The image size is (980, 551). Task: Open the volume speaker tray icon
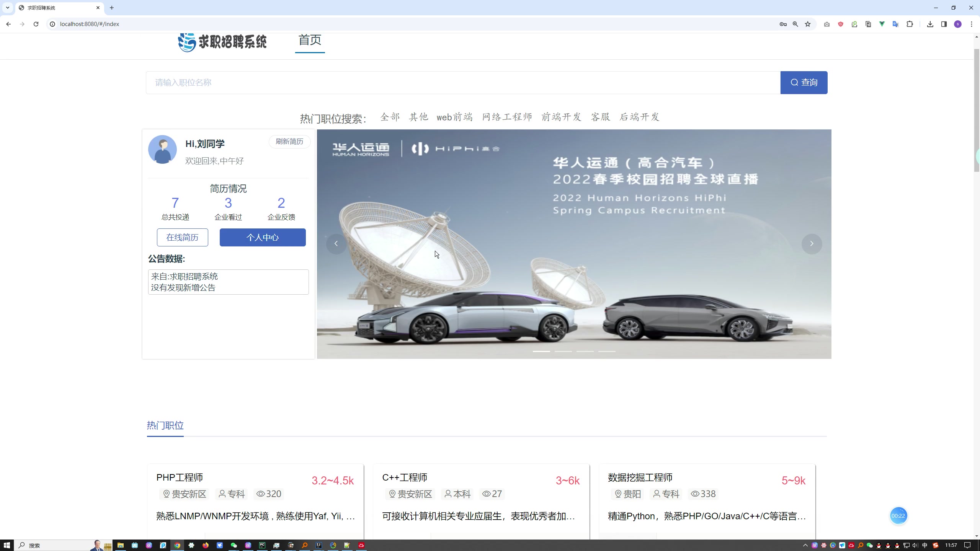tap(915, 545)
